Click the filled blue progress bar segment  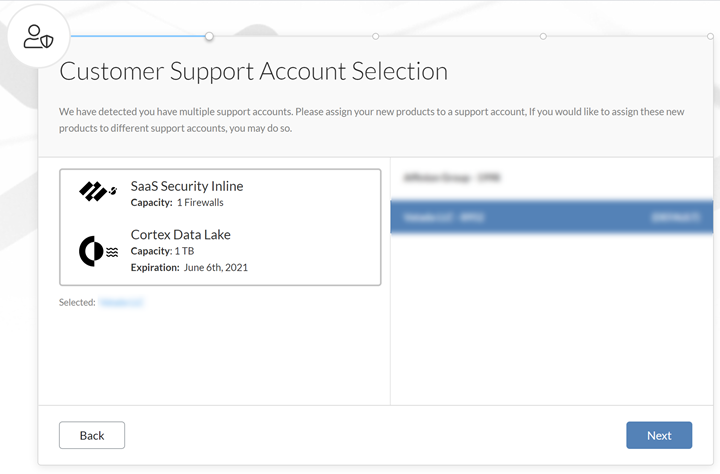(138, 36)
